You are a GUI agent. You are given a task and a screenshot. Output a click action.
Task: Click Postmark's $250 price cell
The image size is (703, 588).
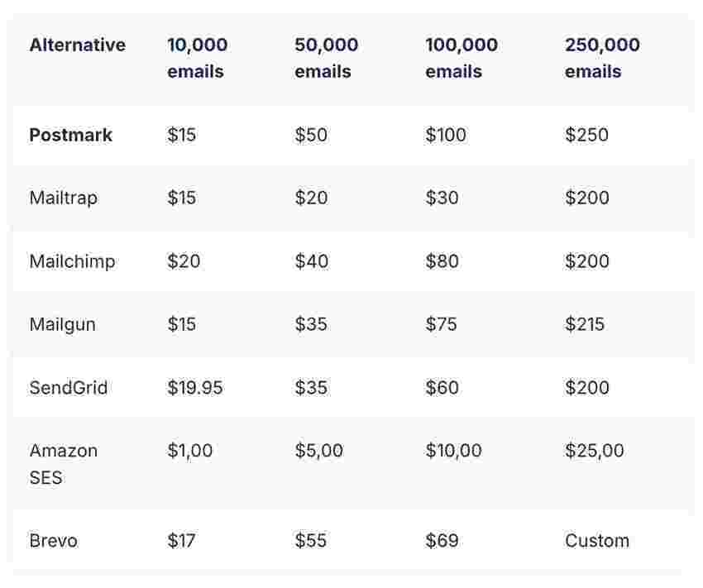(x=586, y=135)
